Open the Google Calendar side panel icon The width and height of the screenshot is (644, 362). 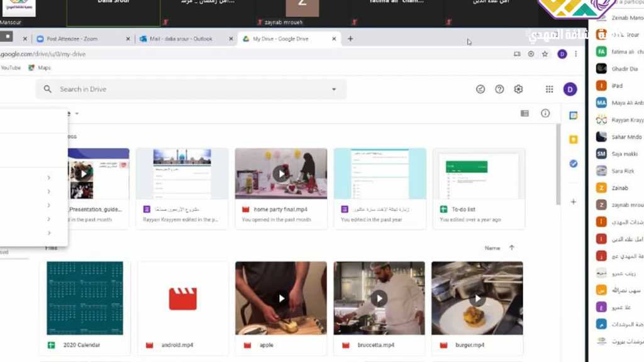click(573, 116)
